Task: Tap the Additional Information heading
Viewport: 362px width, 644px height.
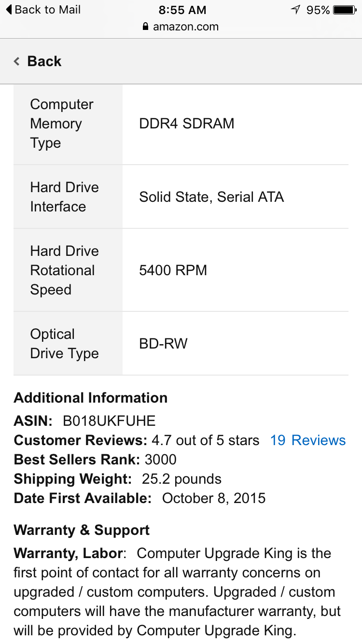Action: pos(91,398)
